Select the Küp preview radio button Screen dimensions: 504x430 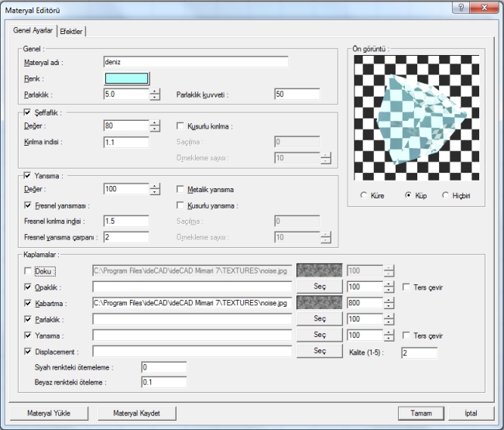[408, 195]
